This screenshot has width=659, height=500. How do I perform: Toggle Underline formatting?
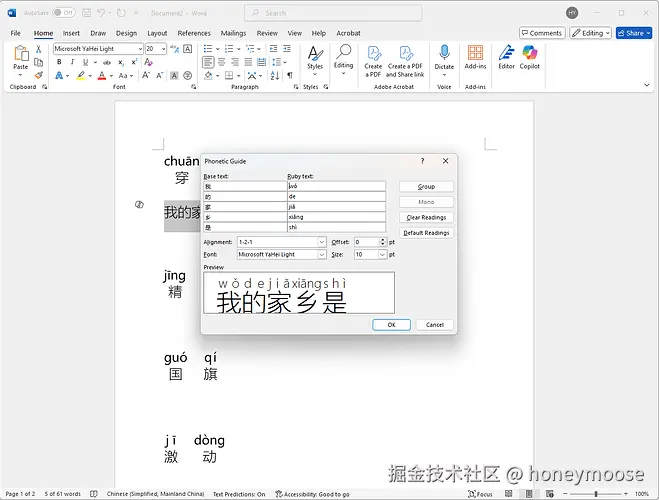tap(85, 62)
